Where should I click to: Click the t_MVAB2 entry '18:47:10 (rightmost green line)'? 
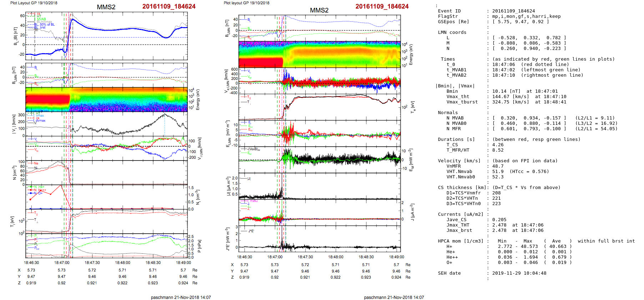tap(538, 75)
